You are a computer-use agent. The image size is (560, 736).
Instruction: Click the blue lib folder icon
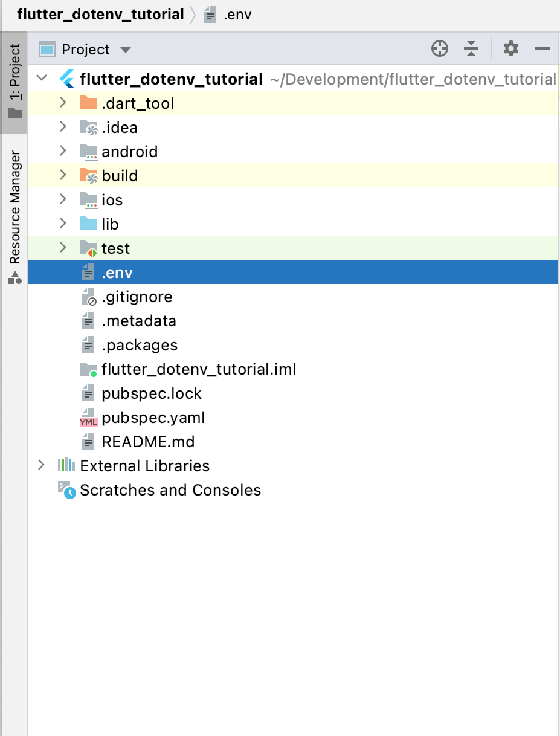coord(88,224)
